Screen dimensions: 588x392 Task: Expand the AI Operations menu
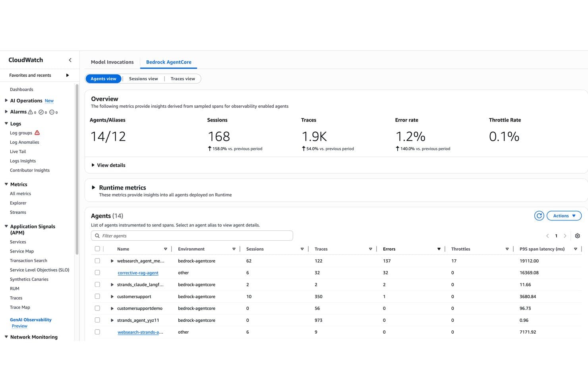6,100
